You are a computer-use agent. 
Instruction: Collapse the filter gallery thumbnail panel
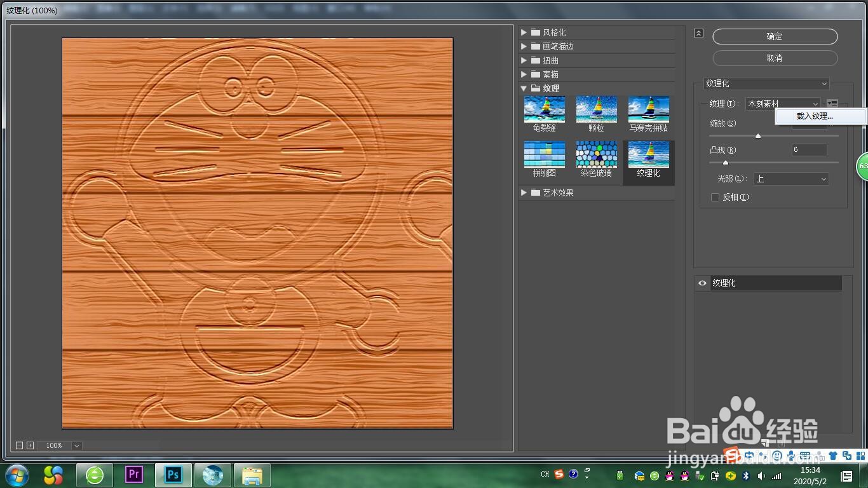click(699, 33)
